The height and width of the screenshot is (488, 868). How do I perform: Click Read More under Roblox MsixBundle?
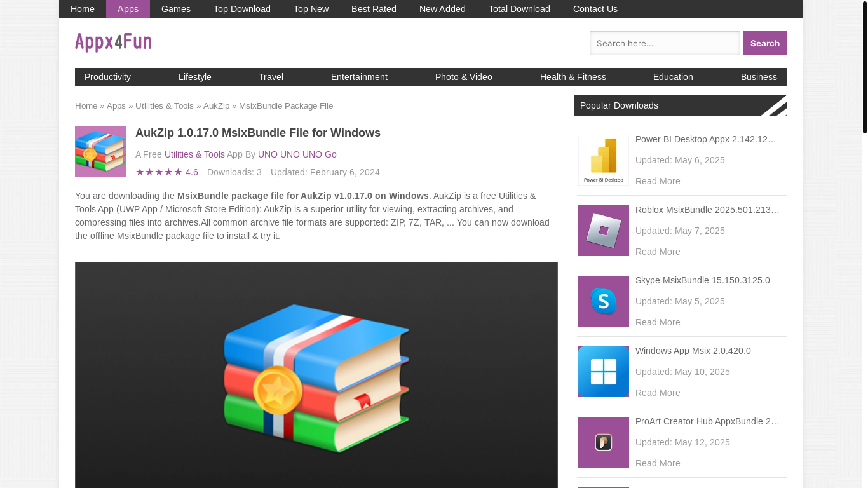point(658,252)
